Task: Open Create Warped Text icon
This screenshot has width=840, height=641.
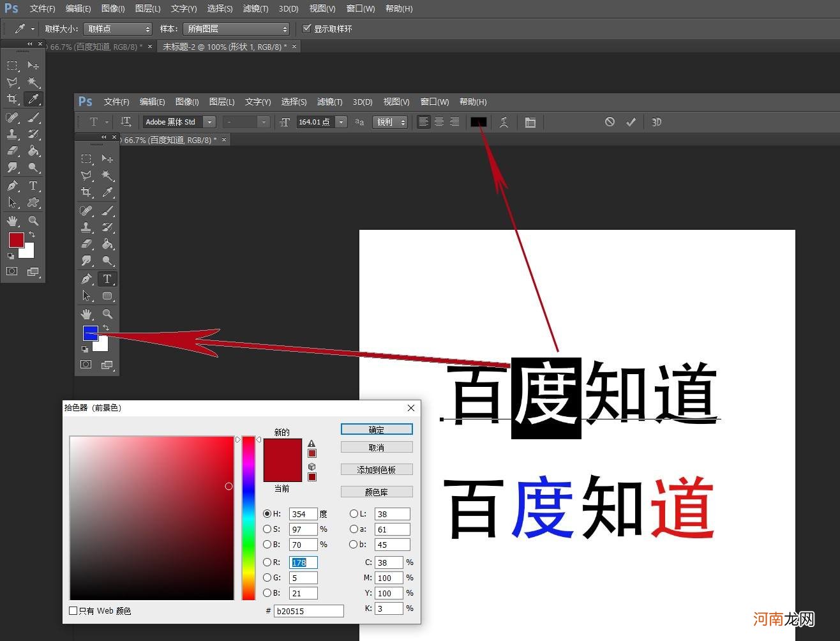Action: coord(504,122)
